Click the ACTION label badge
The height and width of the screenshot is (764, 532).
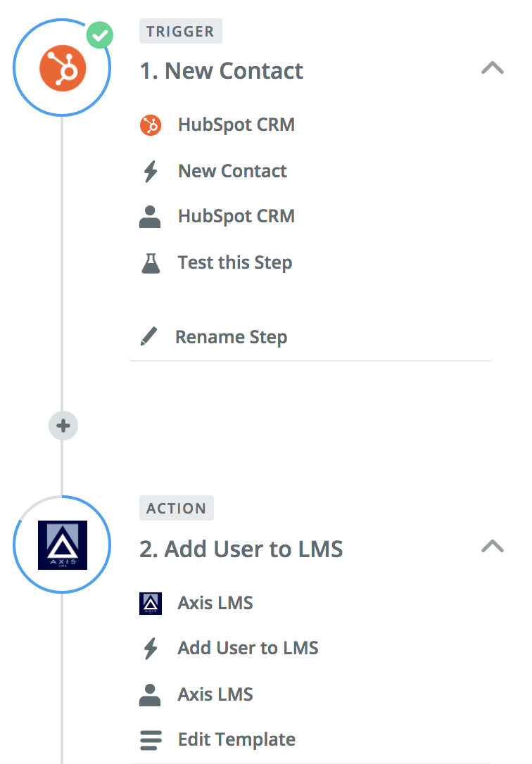tap(177, 508)
